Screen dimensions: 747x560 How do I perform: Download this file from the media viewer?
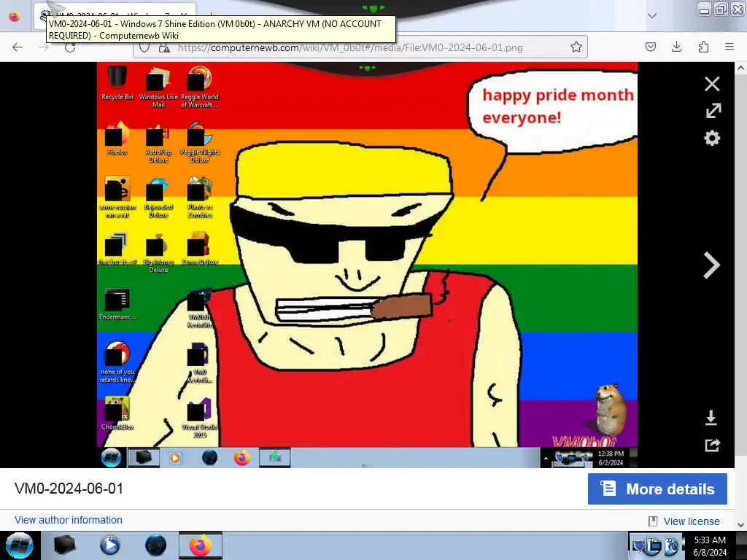tap(711, 418)
